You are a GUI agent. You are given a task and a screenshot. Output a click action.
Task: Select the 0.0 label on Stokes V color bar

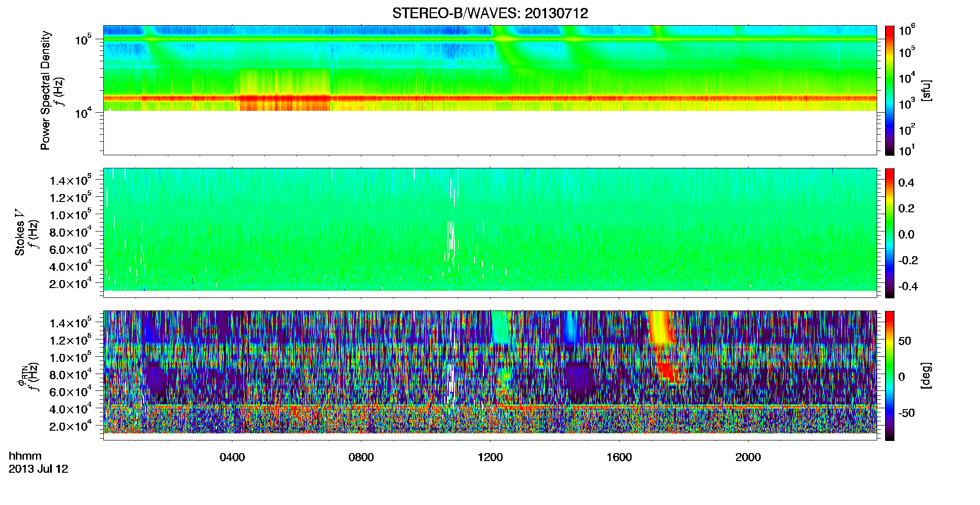coord(906,234)
